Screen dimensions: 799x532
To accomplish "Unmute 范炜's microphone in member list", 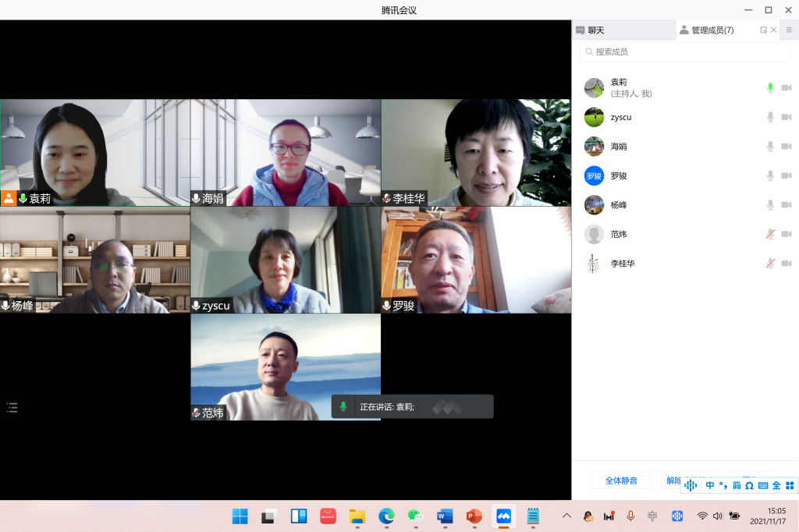I will [x=770, y=234].
